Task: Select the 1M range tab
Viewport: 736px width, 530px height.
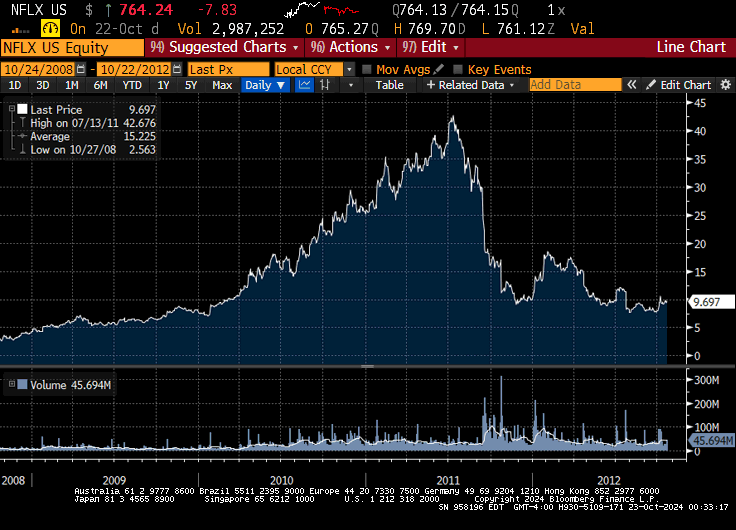Action: 72,85
